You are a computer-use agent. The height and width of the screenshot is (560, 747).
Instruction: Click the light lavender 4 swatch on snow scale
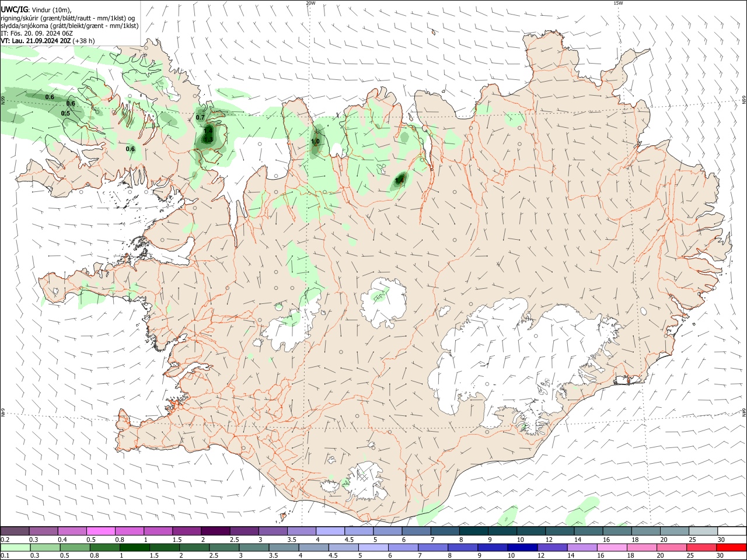pos(330,531)
